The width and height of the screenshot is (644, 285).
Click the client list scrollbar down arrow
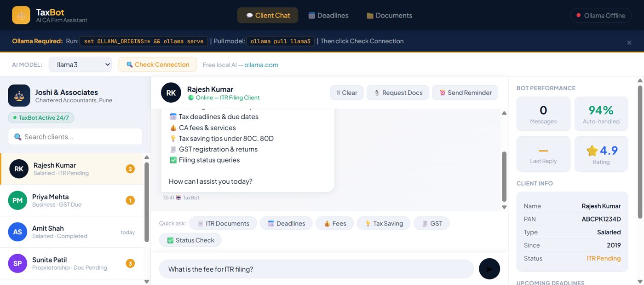coord(147,281)
